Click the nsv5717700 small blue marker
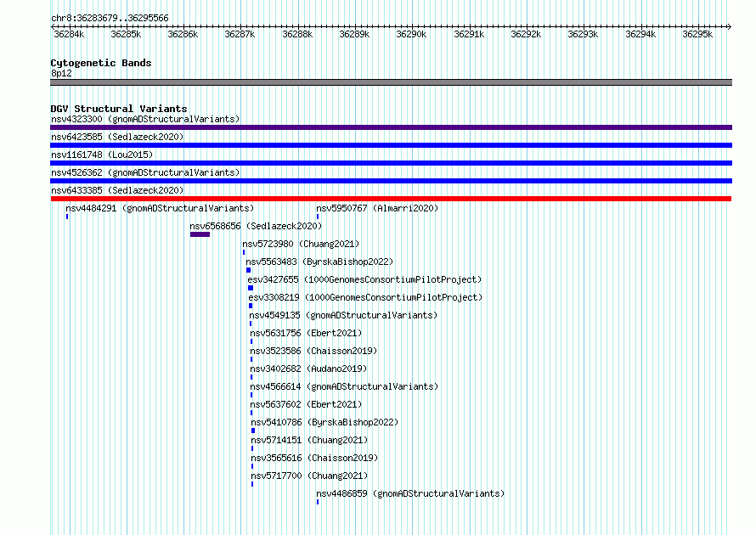The height and width of the screenshot is (535, 756). (x=252, y=484)
